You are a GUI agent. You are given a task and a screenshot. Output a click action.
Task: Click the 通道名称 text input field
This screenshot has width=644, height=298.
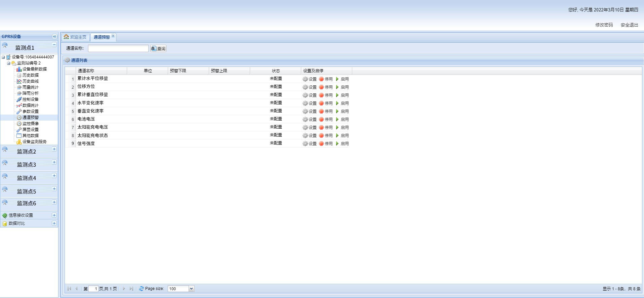(x=118, y=49)
